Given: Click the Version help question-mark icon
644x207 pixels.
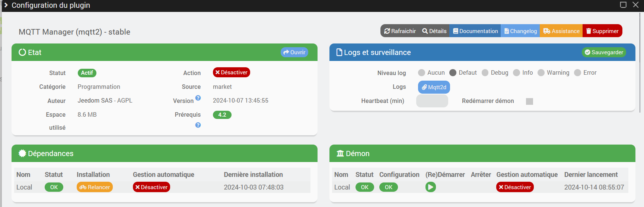Looking at the screenshot, I should point(198,98).
